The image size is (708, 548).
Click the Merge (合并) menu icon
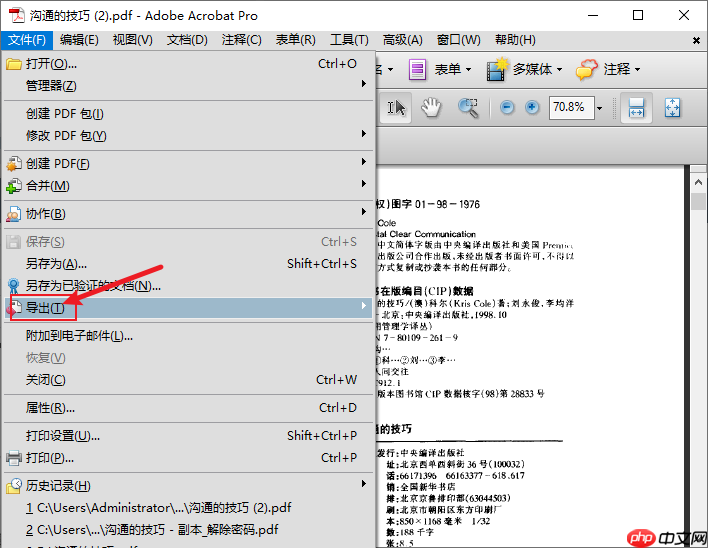[x=14, y=186]
